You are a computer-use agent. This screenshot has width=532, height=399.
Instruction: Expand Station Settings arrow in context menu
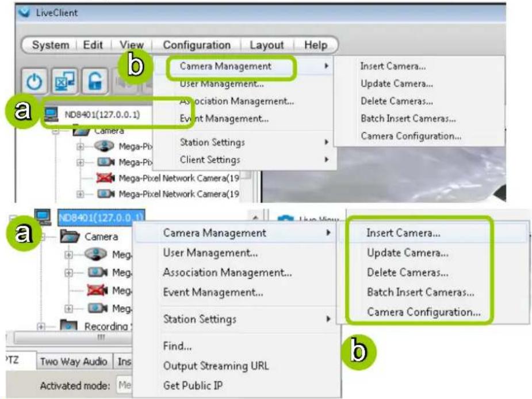click(328, 319)
